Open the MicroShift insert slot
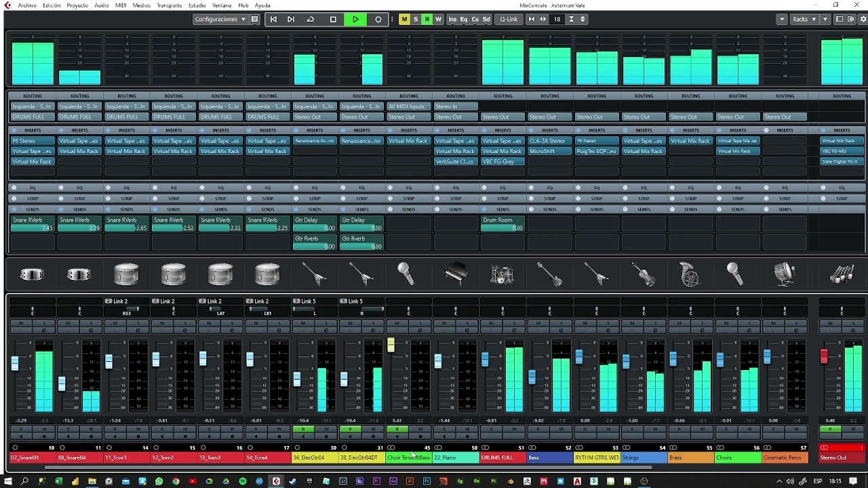 tap(550, 151)
